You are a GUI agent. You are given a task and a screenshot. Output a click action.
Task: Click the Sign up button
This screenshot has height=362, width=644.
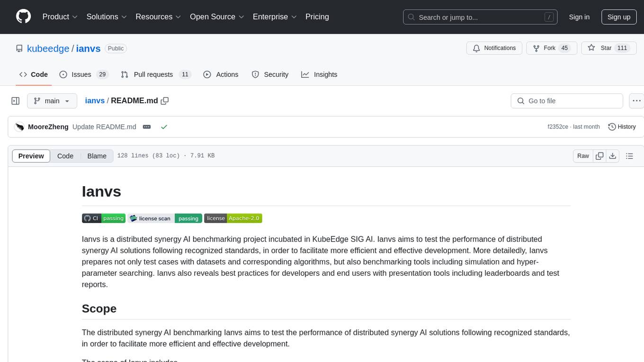point(619,17)
